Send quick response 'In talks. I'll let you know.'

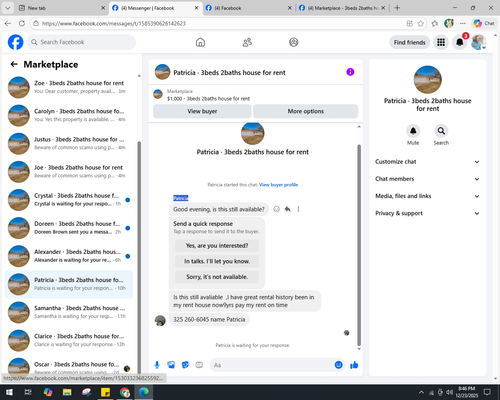[217, 261]
